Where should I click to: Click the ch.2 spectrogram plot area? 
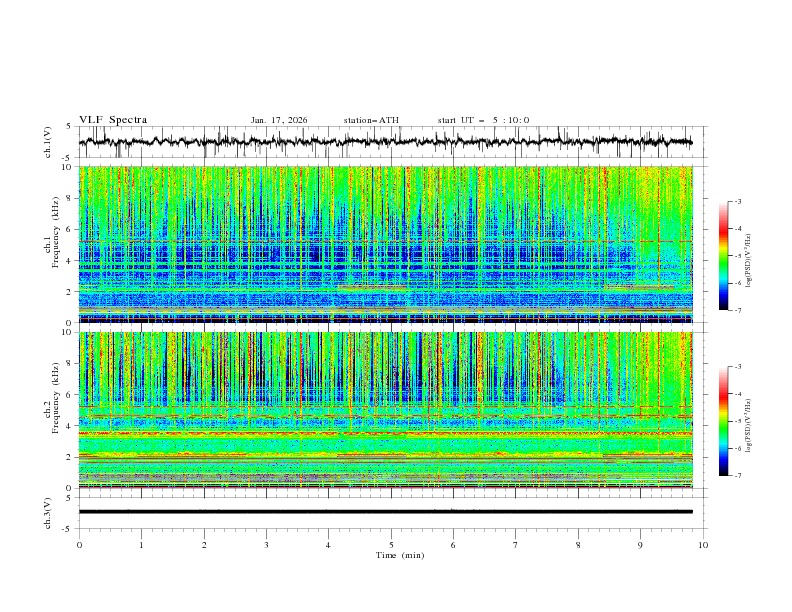click(386, 410)
